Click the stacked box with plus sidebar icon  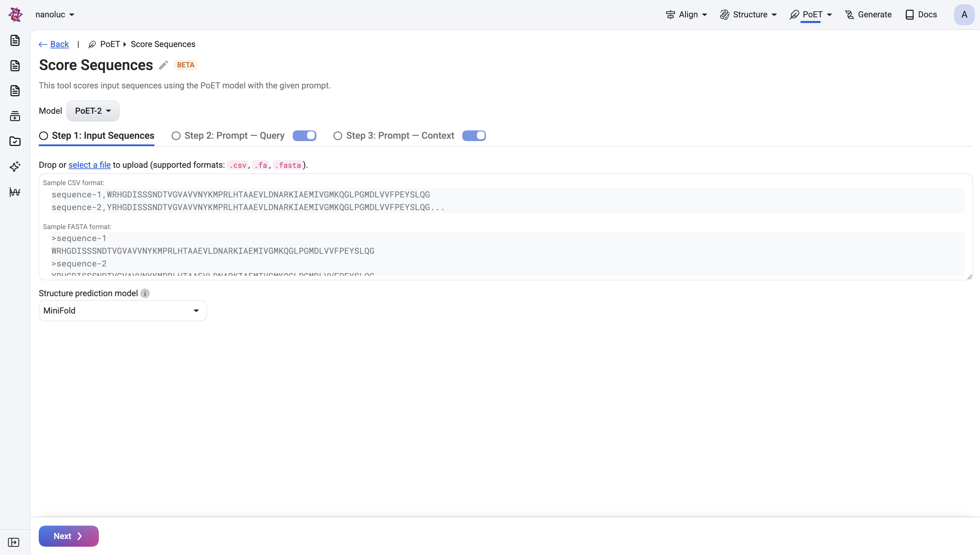tap(15, 116)
